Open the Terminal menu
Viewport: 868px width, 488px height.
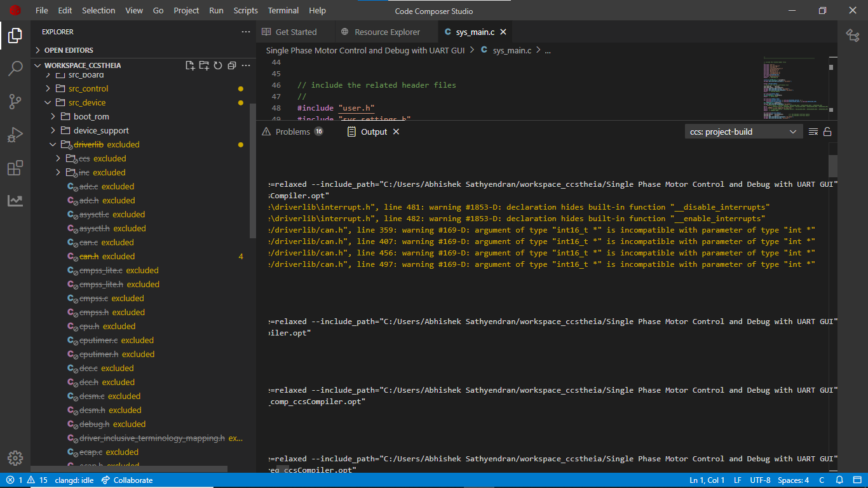tap(283, 11)
